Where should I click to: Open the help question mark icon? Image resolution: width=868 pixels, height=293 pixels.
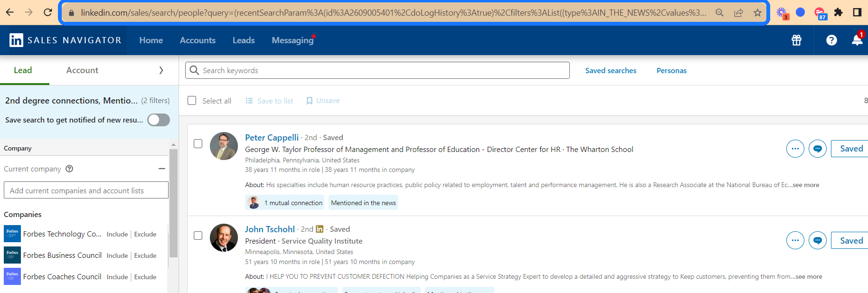tap(831, 40)
